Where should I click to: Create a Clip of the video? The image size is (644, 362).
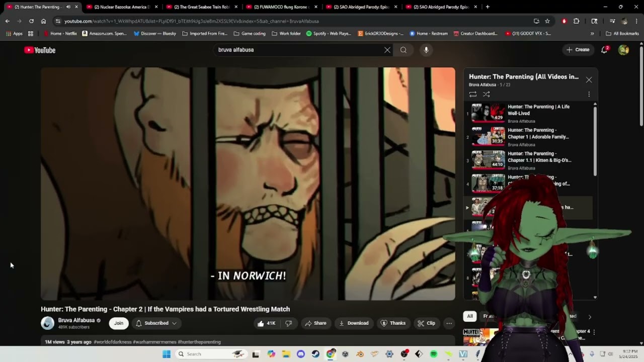(x=426, y=323)
